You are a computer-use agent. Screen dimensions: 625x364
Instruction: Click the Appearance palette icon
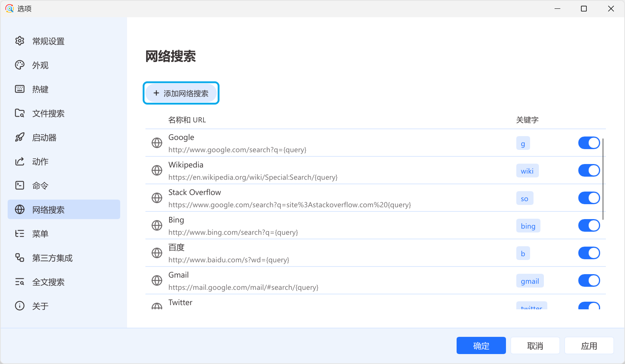coord(20,65)
